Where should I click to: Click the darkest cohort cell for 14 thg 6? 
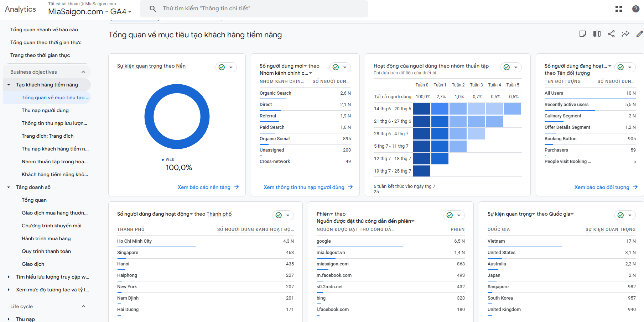click(x=422, y=109)
